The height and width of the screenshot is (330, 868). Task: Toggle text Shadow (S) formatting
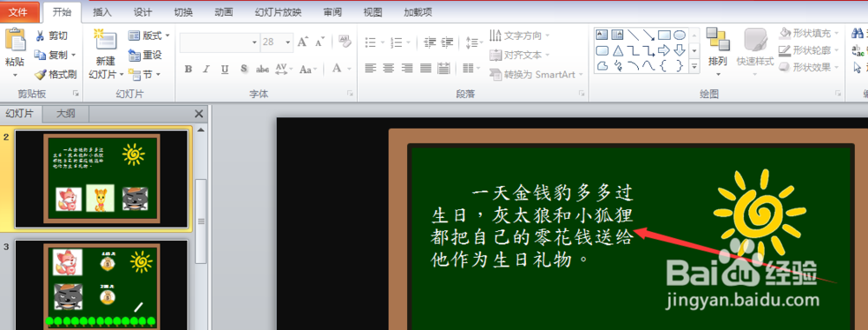point(244,69)
